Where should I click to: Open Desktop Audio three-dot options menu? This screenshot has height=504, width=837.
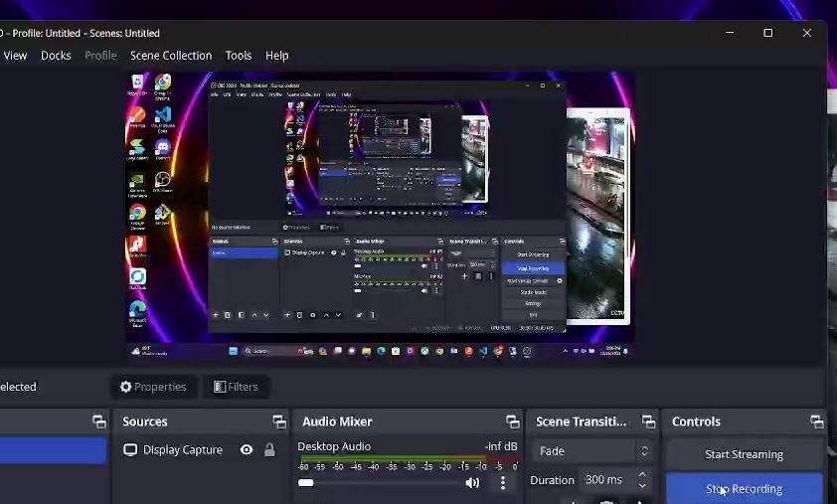pyautogui.click(x=503, y=483)
